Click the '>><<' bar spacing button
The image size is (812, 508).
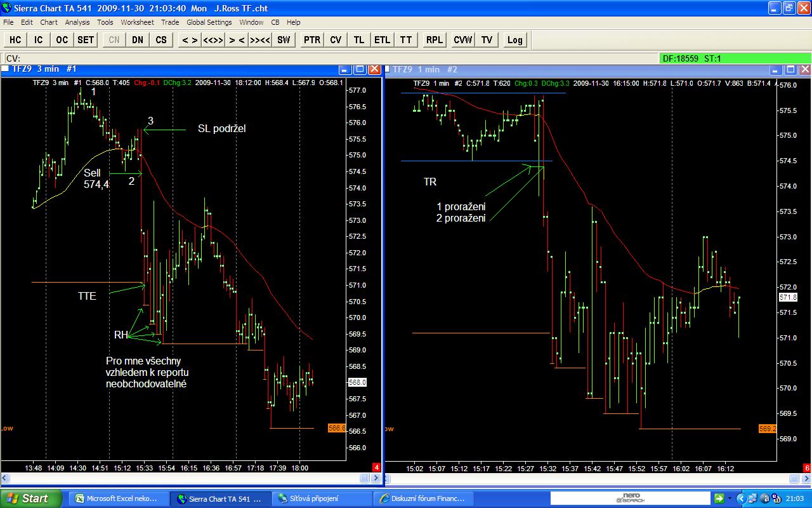[260, 40]
